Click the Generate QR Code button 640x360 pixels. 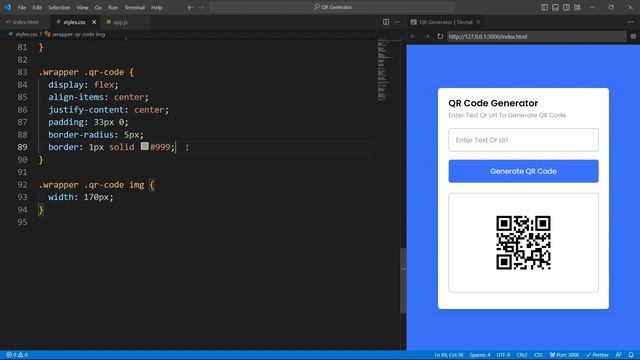523,171
